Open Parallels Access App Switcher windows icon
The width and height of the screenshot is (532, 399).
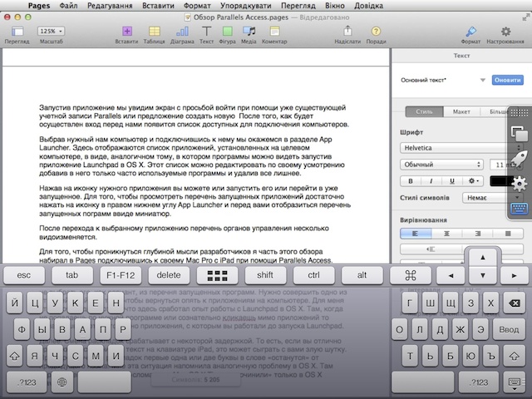519,133
